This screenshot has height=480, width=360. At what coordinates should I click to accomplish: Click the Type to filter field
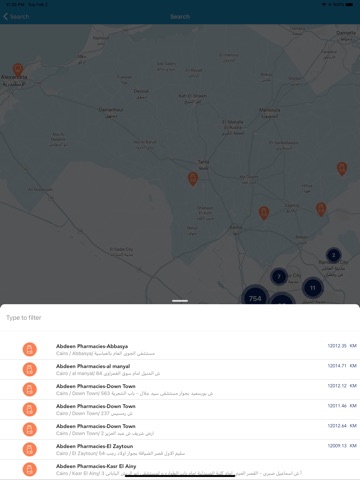tap(180, 318)
